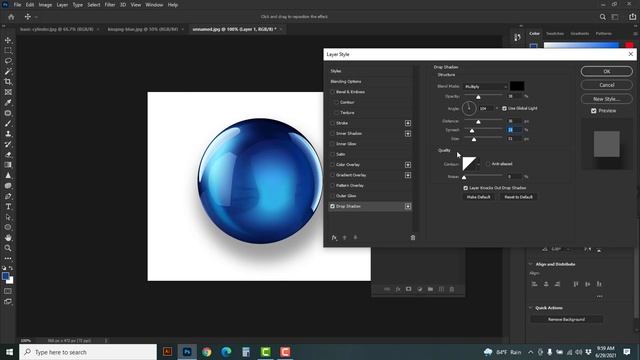Select the Magic Wand tool
This screenshot has height=360, width=640.
click(x=8, y=71)
